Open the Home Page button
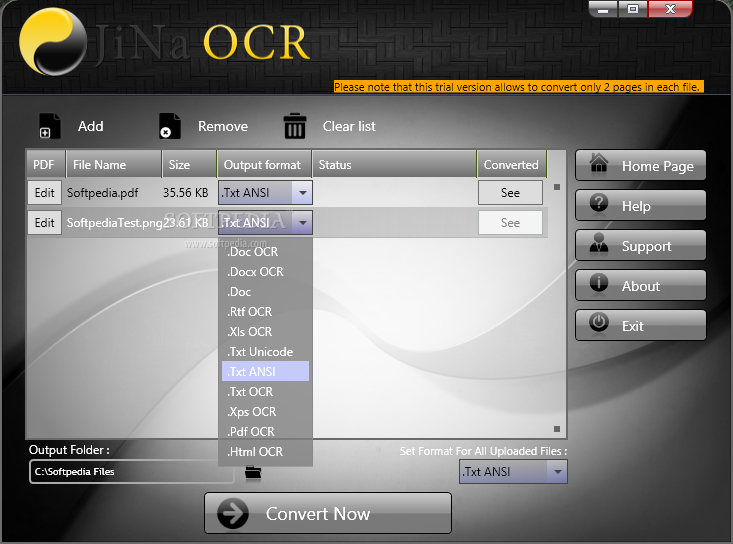Image resolution: width=733 pixels, height=544 pixels. [640, 165]
